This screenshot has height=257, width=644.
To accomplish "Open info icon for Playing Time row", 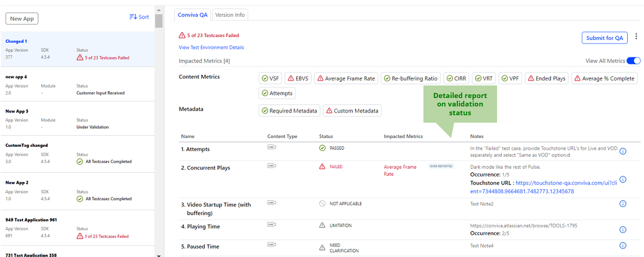I will click(622, 230).
